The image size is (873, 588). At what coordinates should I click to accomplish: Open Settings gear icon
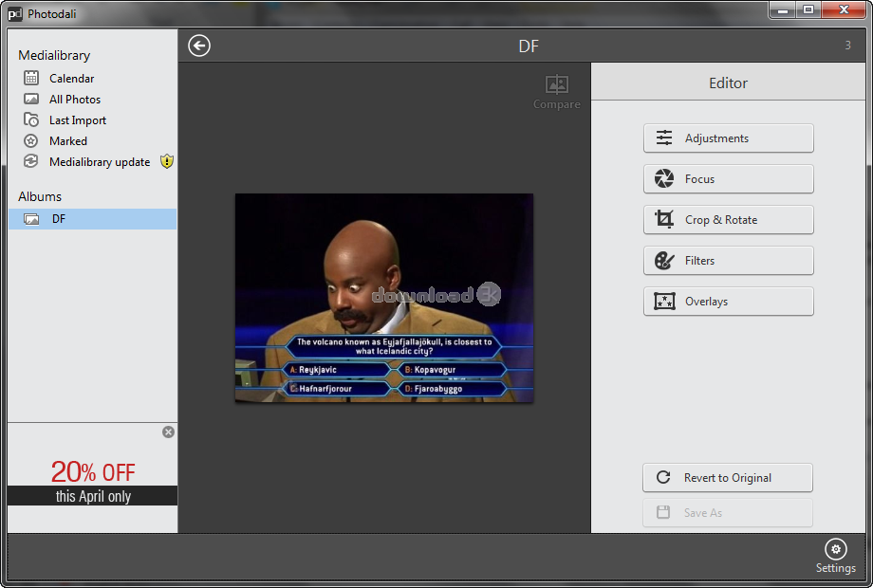836,549
